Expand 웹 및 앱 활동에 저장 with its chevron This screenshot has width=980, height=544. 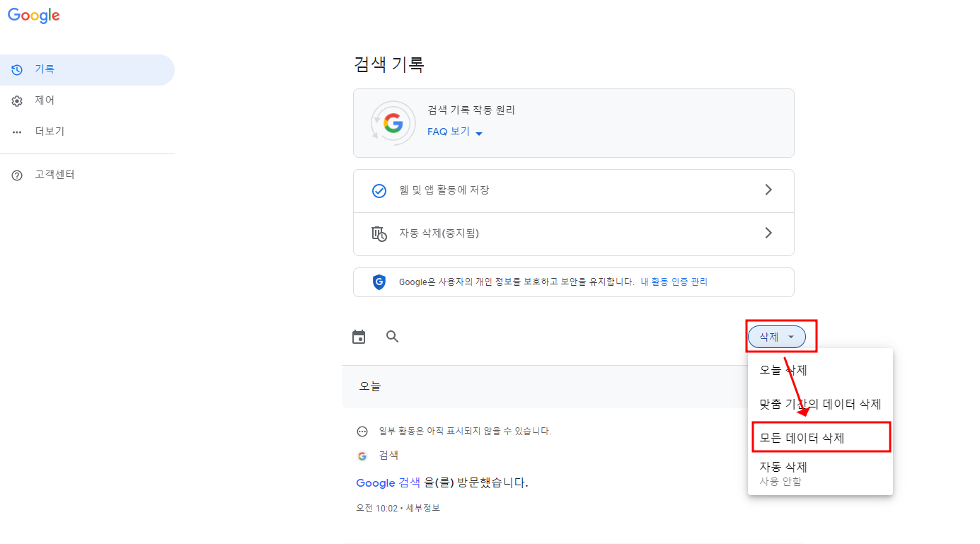click(x=768, y=190)
